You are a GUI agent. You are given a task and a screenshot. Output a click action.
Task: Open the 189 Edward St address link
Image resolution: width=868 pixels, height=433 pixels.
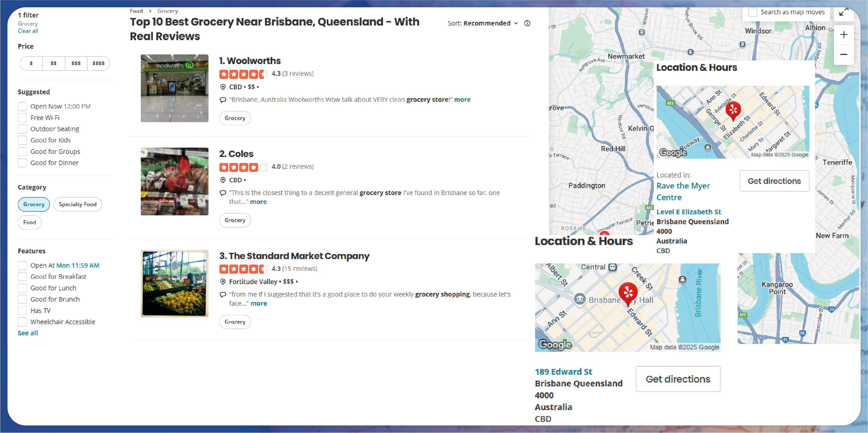click(x=563, y=372)
